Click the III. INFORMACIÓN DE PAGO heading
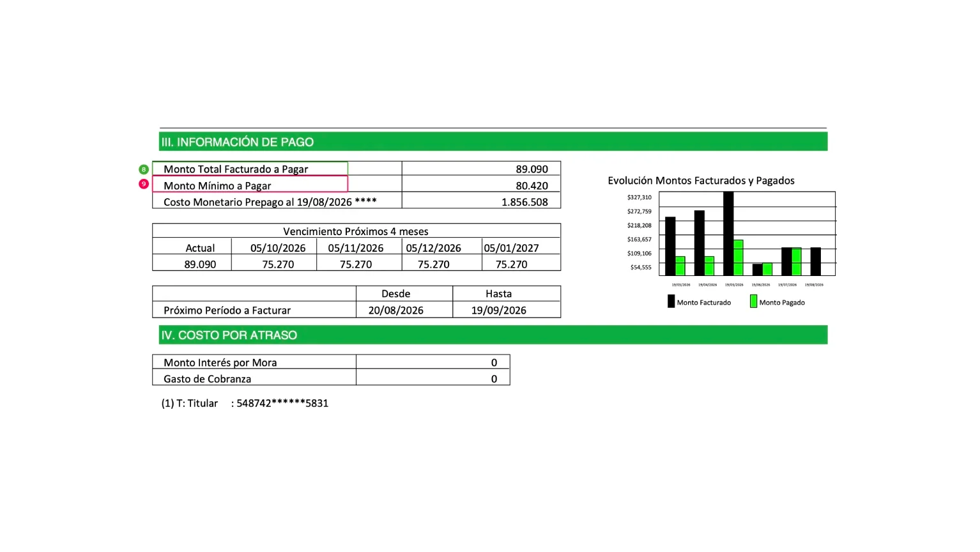 (x=238, y=142)
